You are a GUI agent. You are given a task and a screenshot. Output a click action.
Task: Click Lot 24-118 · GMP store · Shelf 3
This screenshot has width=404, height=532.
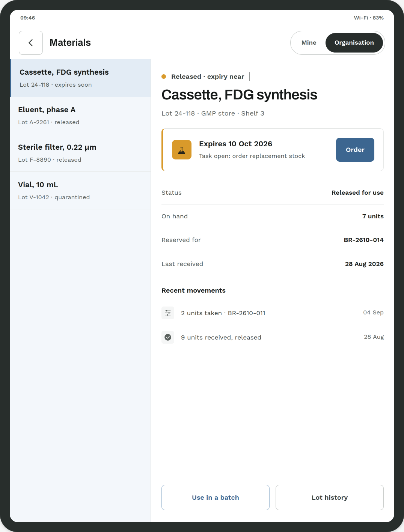point(213,113)
